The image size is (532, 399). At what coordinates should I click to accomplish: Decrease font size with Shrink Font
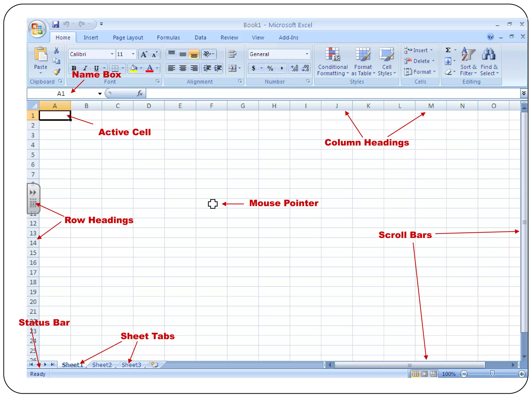(x=155, y=54)
